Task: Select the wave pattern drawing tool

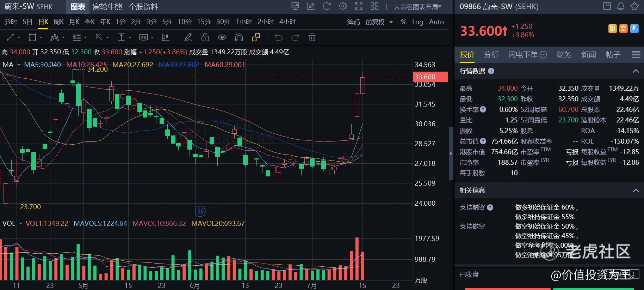Action: click(x=55, y=37)
